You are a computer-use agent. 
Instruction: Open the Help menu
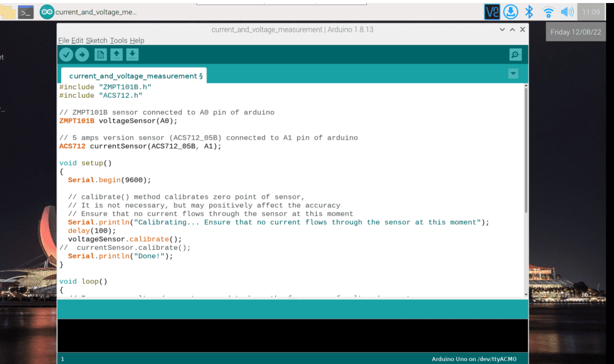137,40
